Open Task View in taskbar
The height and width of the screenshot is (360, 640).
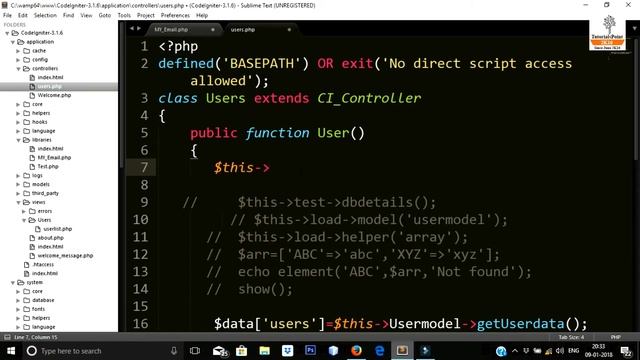(195, 351)
